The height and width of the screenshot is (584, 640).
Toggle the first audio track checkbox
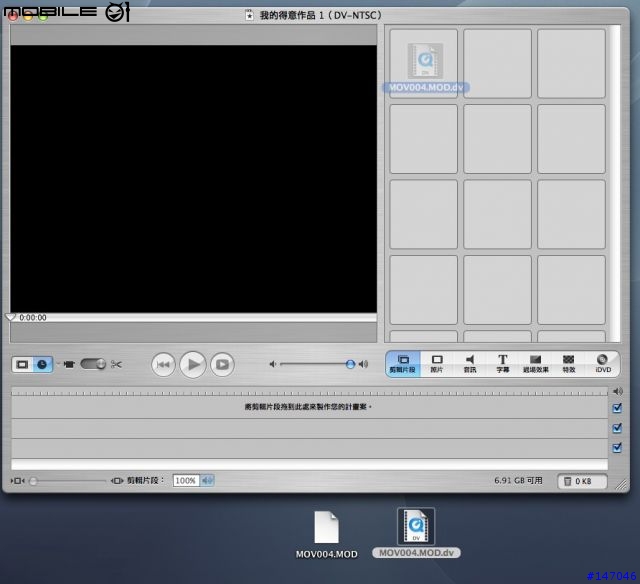click(617, 428)
